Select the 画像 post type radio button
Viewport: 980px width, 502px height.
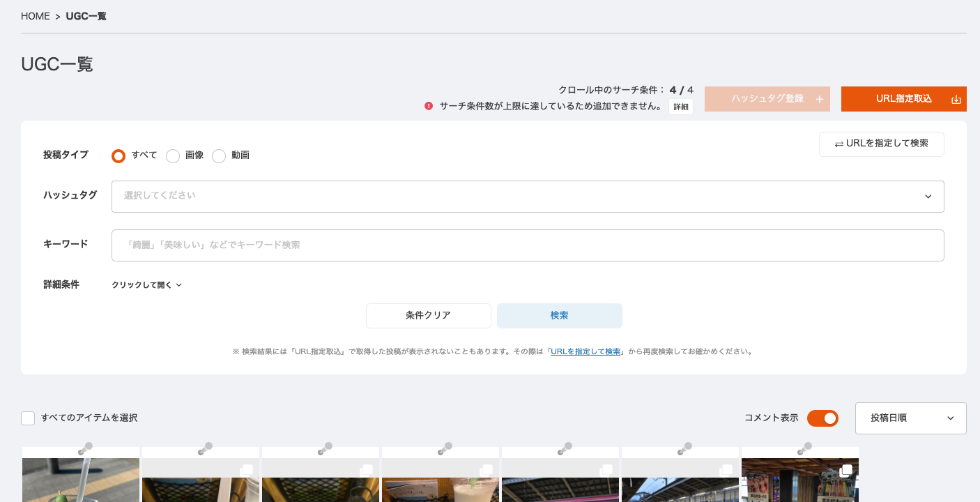click(173, 155)
